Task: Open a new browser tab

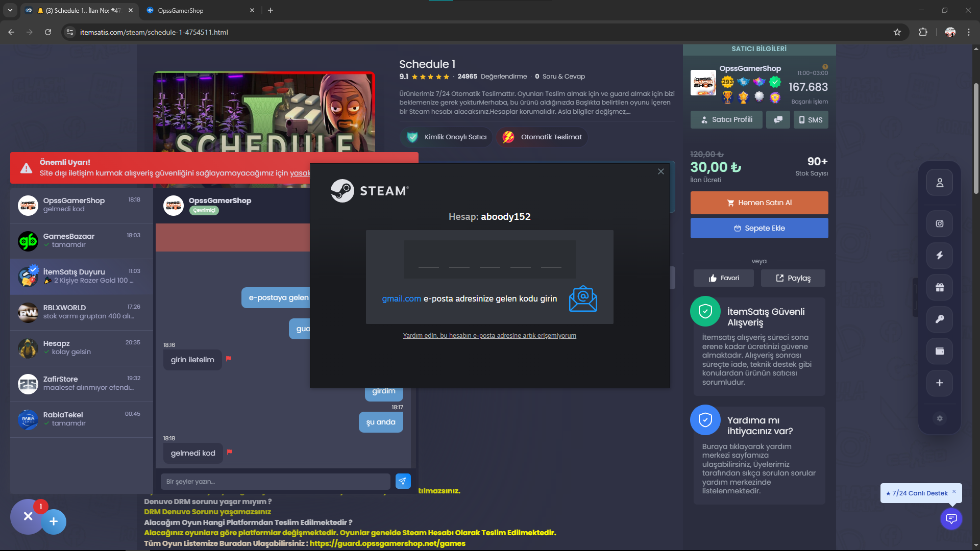Action: (x=271, y=10)
